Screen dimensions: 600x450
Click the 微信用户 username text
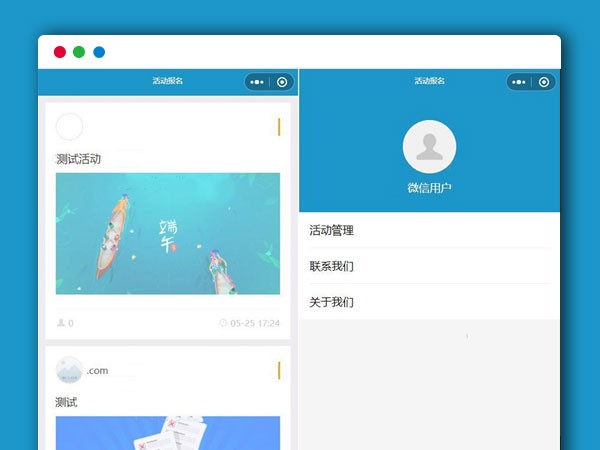click(x=429, y=188)
